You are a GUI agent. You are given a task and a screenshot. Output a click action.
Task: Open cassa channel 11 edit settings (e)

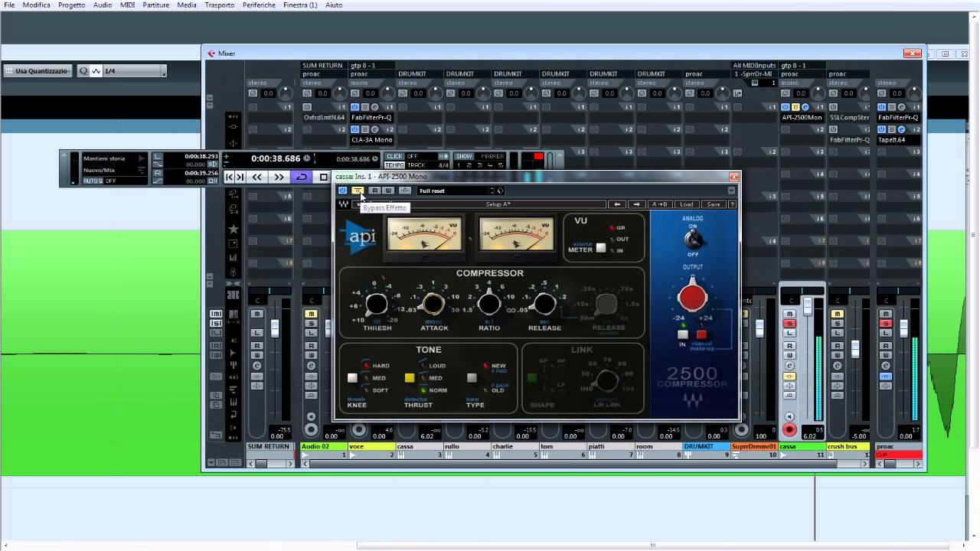[789, 367]
